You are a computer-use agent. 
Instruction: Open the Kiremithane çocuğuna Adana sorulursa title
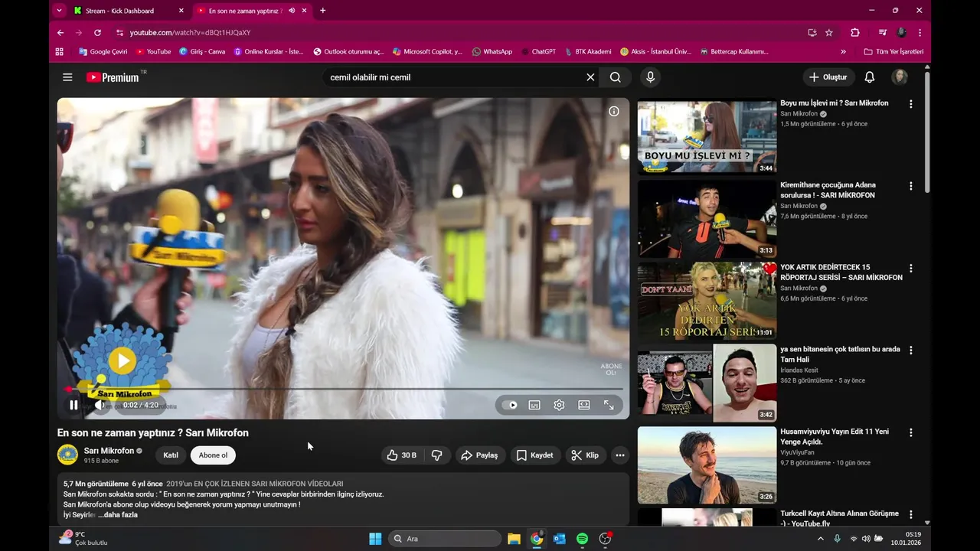pos(828,190)
